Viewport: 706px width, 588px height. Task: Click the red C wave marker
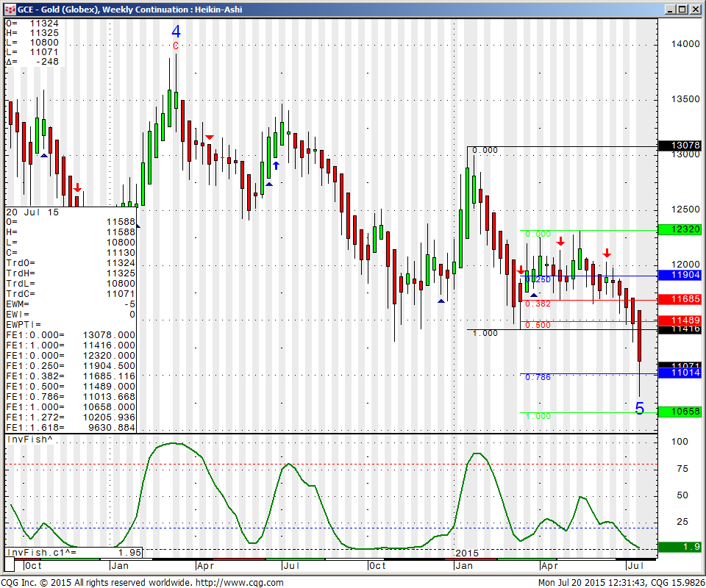tap(176, 46)
